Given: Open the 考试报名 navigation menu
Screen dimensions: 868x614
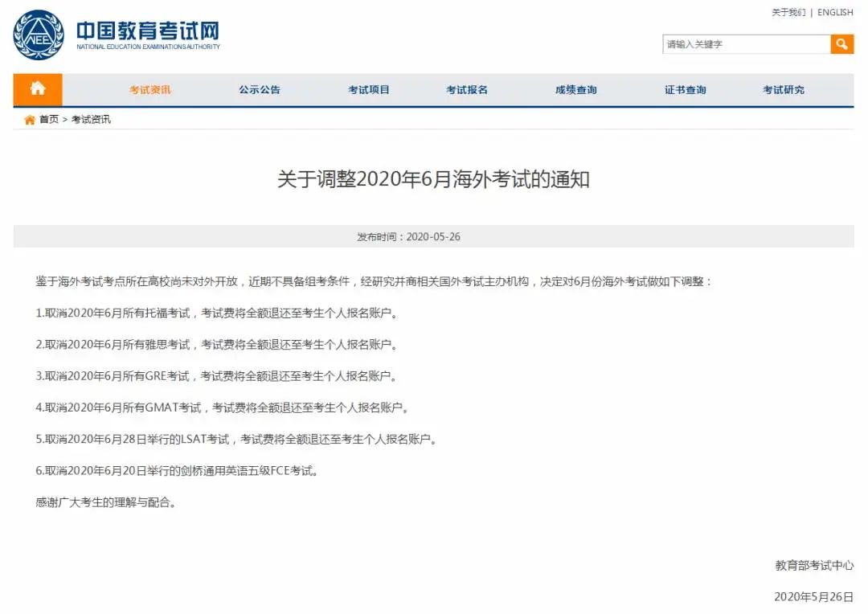Looking at the screenshot, I should pyautogui.click(x=467, y=89).
